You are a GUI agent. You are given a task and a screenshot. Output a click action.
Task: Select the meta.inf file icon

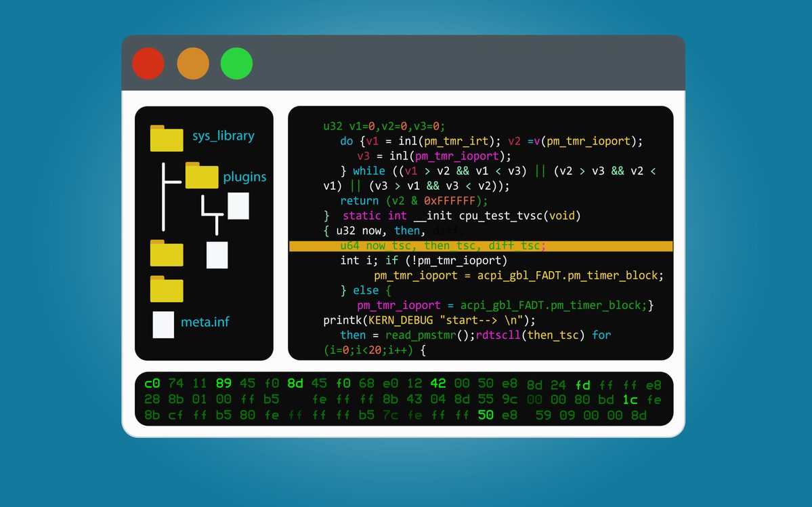point(163,323)
